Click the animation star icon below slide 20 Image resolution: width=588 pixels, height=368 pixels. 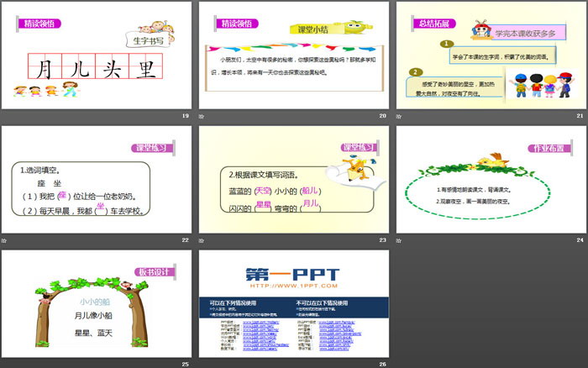[x=202, y=118]
